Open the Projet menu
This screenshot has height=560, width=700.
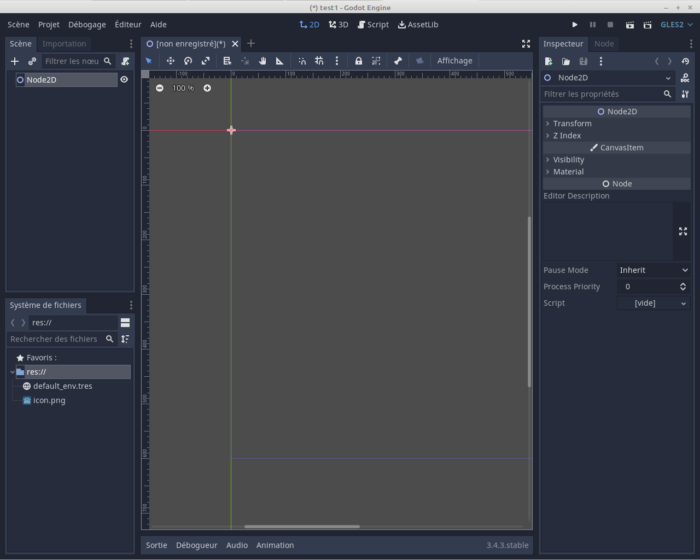pyautogui.click(x=49, y=25)
